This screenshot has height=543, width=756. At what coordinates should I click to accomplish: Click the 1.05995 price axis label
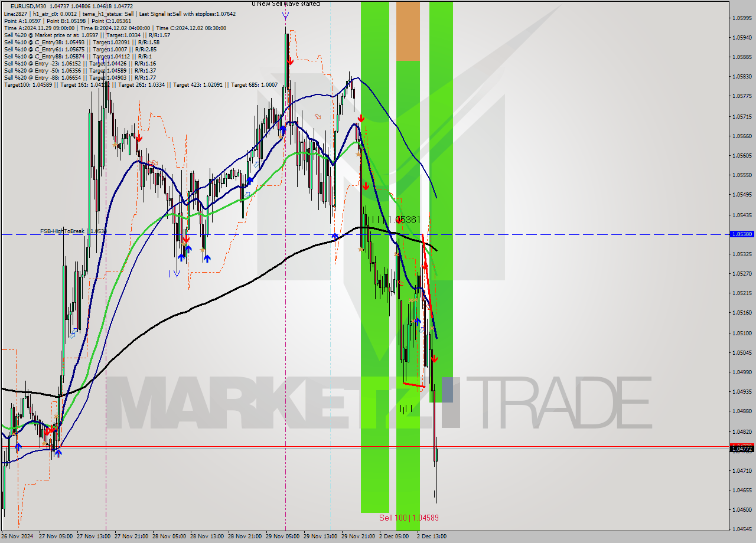pos(742,18)
